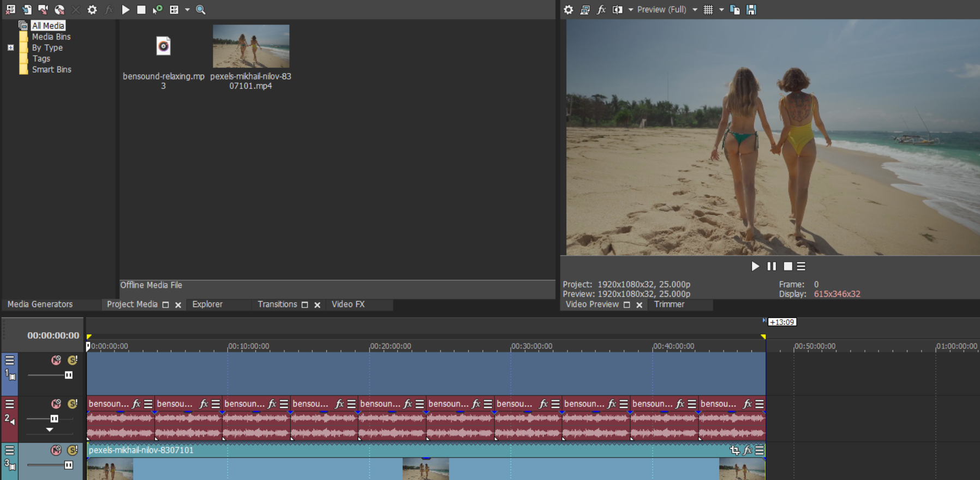Expand track 2 controls via down arrow
This screenshot has height=480, width=980.
[50, 430]
